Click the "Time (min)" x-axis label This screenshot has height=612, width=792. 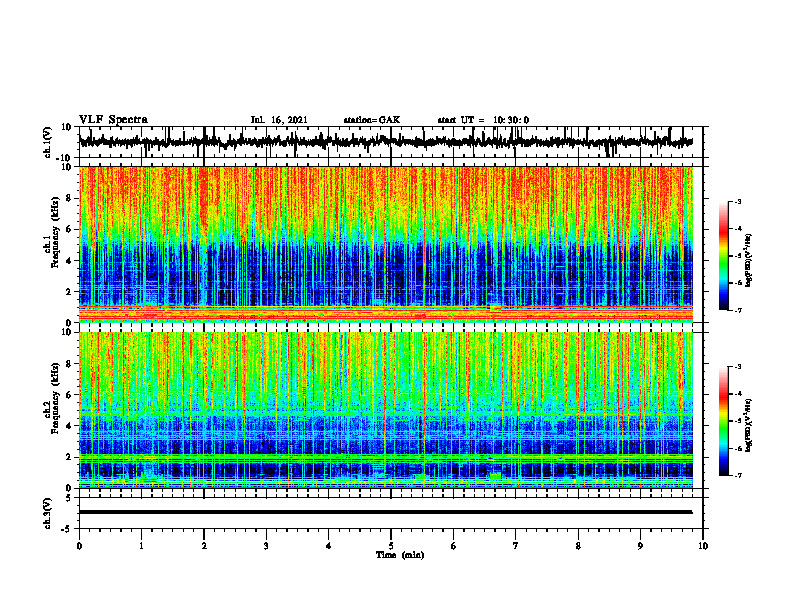tap(400, 555)
